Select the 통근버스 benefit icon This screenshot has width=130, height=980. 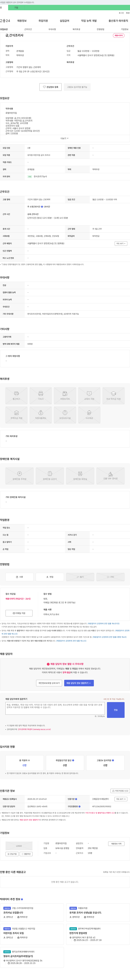pyautogui.click(x=16, y=396)
